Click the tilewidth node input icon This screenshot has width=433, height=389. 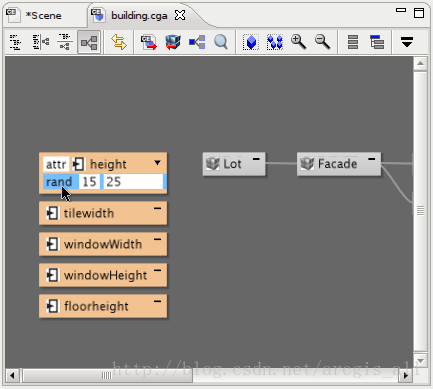pyautogui.click(x=52, y=213)
